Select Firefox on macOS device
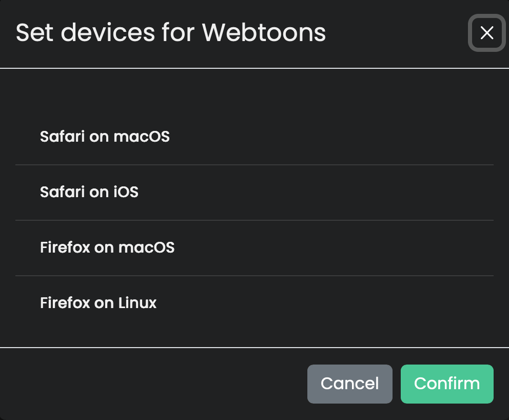This screenshot has width=509, height=420. 107,247
